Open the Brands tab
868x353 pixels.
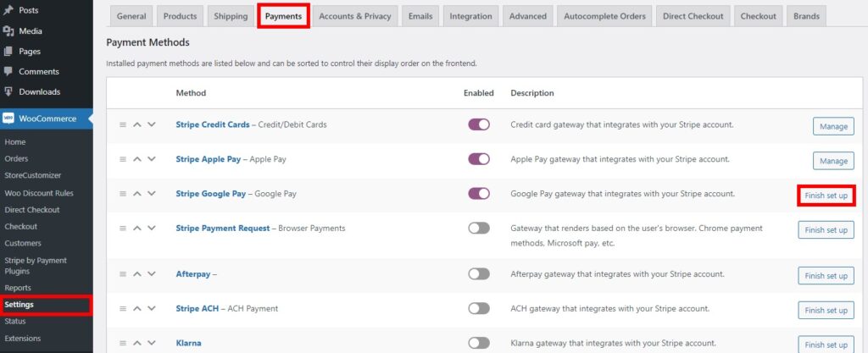click(x=807, y=16)
